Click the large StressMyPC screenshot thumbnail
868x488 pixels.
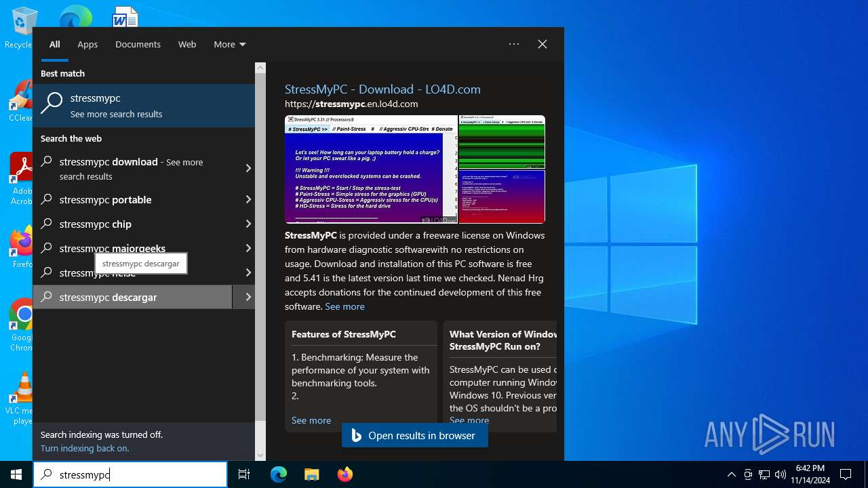(x=371, y=169)
